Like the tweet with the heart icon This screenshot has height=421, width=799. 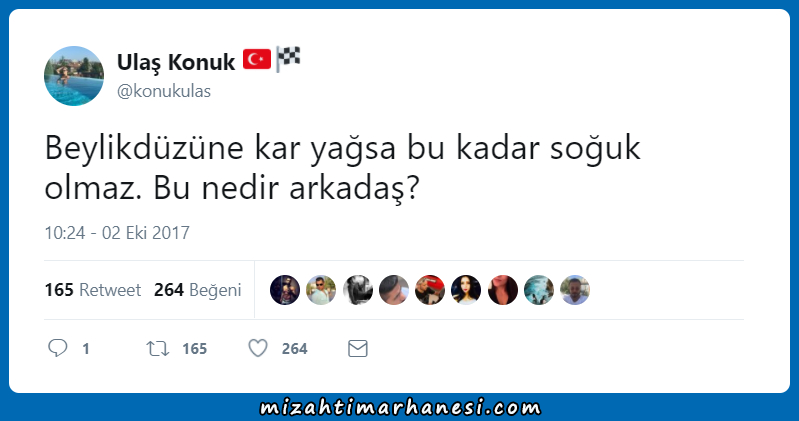[x=258, y=348]
